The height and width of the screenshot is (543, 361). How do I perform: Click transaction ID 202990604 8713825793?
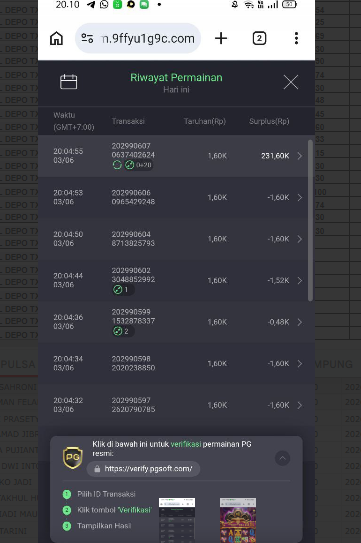[133, 239]
